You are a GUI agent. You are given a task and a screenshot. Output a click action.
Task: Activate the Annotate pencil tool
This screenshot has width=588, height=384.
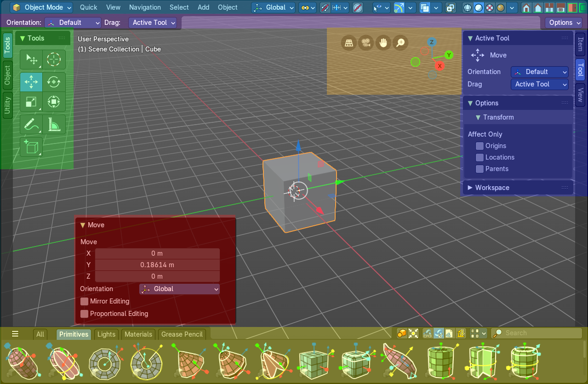pyautogui.click(x=31, y=124)
